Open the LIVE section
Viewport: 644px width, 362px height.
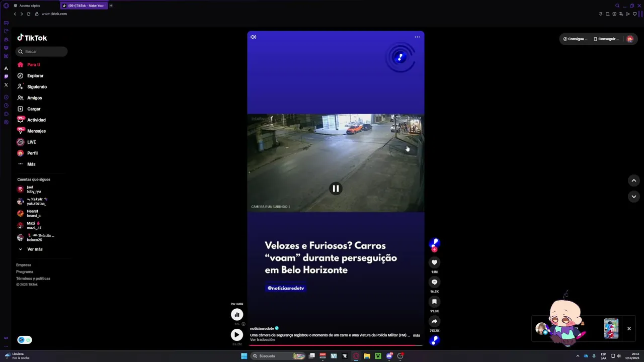[x=27, y=142]
